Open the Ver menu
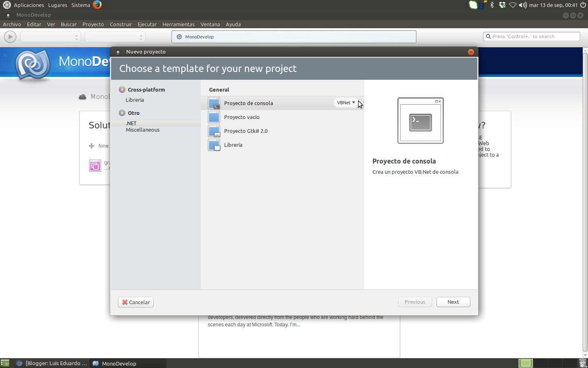The width and height of the screenshot is (588, 368). pyautogui.click(x=51, y=24)
